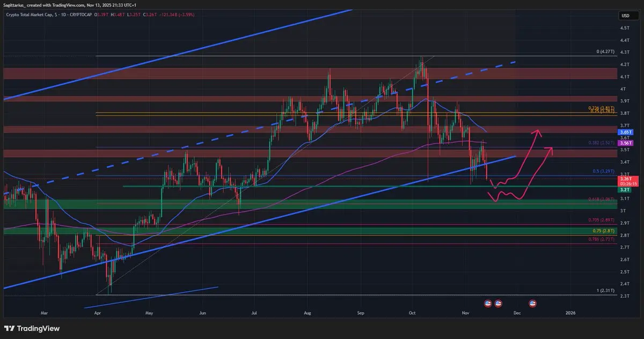The width and height of the screenshot is (644, 339).
Task: Click the open value O3.39T
Action: pos(101,14)
